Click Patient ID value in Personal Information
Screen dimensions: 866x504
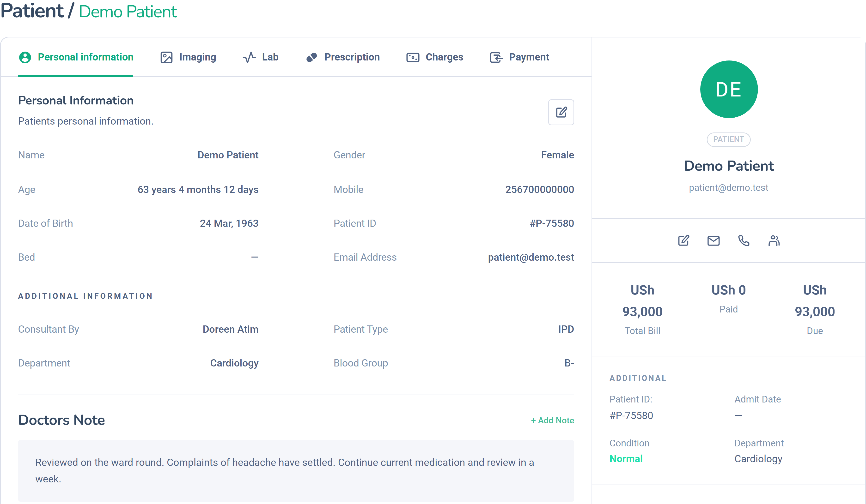pyautogui.click(x=552, y=223)
